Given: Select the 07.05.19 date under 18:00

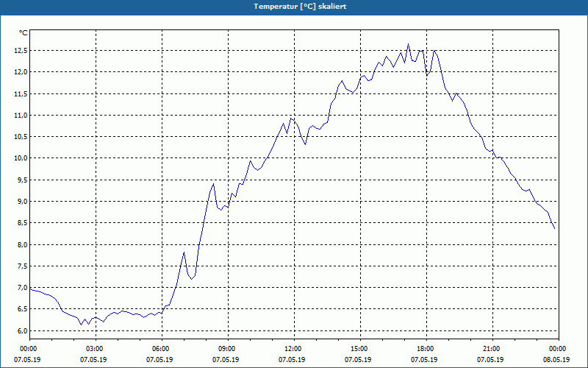Looking at the screenshot, I should point(424,360).
